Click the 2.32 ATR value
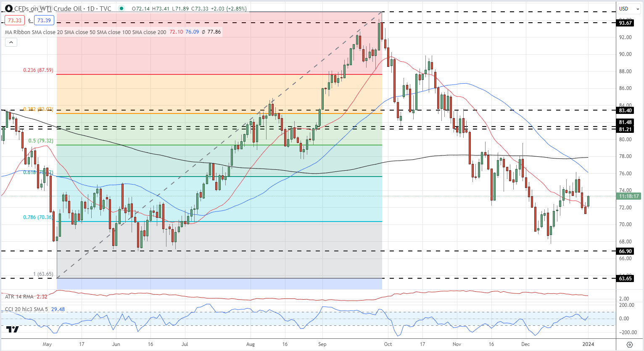644x351 pixels. coord(42,297)
